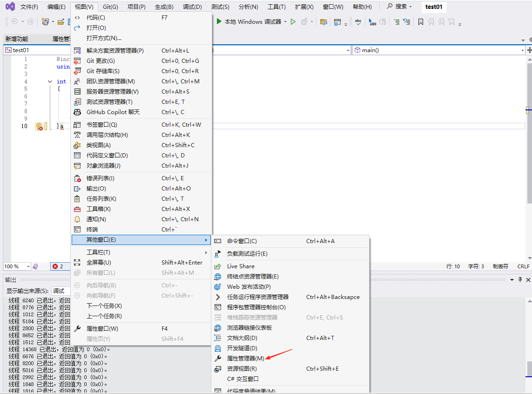The height and width of the screenshot is (394, 532).
Task: Open 服务器资源管理器(V) icon entry
Action: tap(141, 92)
